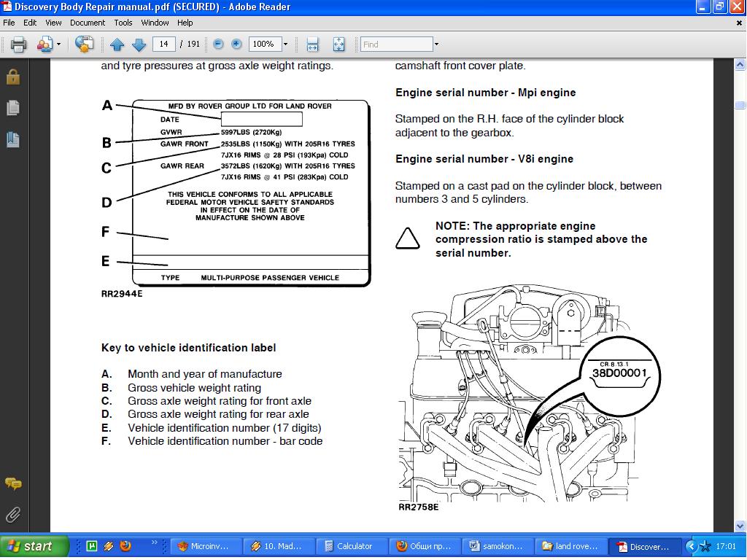Switch to land rove... folder taskbar window
This screenshot has height=560, width=747.
click(571, 547)
